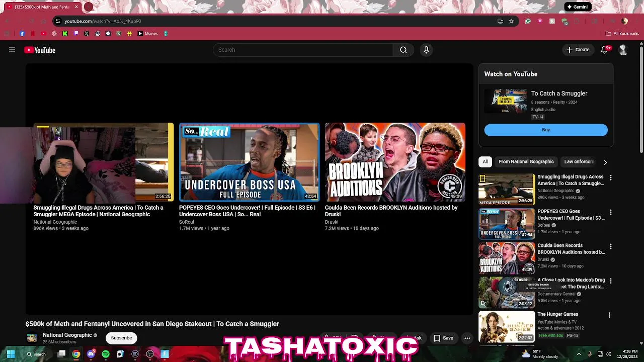Click the Install app icon in address bar
This screenshot has width=644, height=362.
point(500,21)
